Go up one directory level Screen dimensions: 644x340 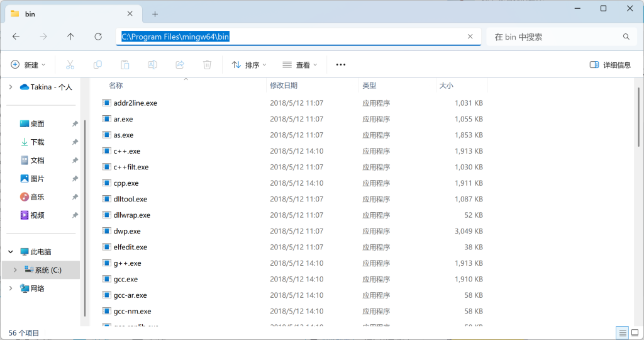tap(70, 37)
